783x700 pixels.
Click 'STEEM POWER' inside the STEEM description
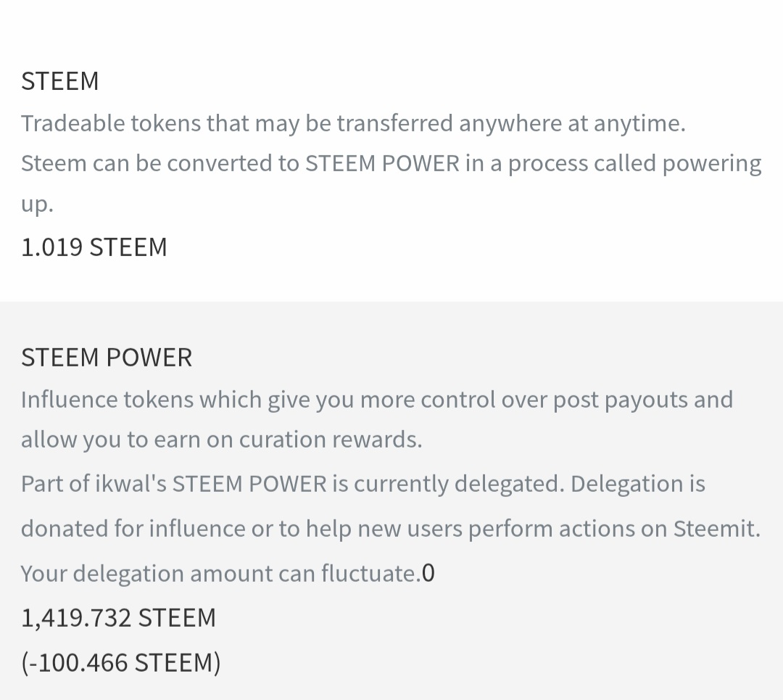click(383, 164)
